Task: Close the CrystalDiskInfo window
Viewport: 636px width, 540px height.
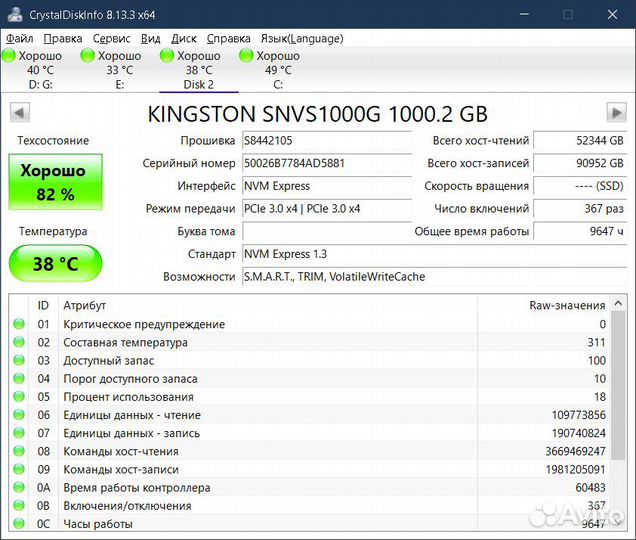Action: click(612, 15)
